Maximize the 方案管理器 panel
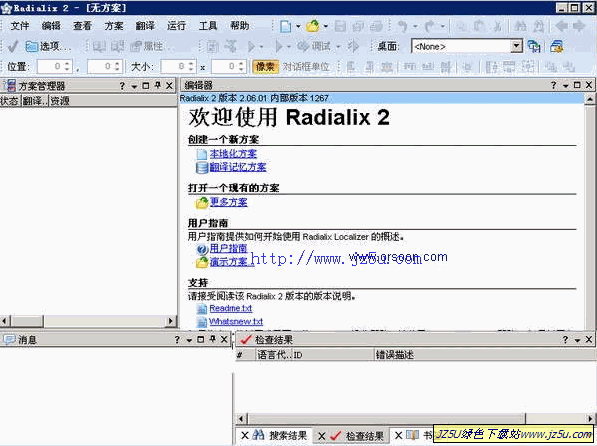The width and height of the screenshot is (597, 446). coord(145,86)
